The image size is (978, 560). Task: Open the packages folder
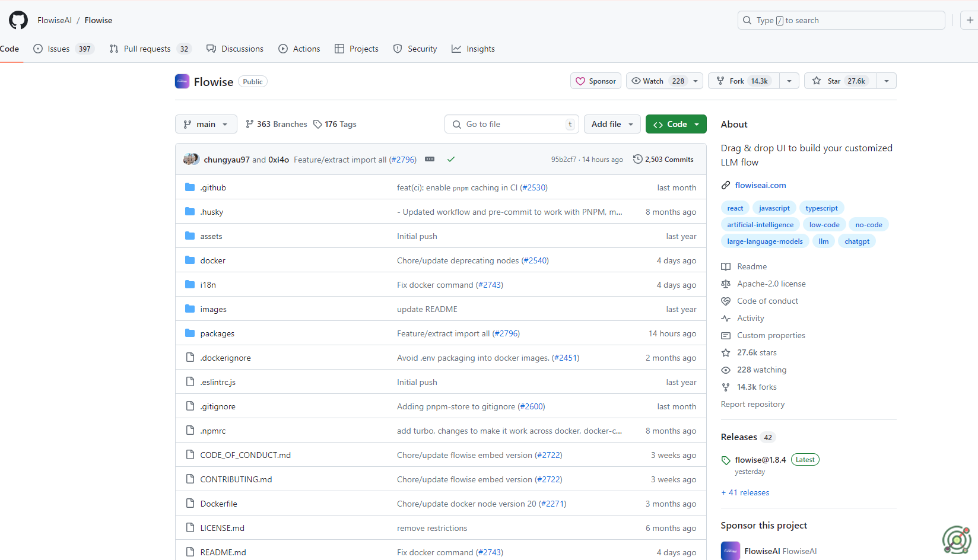coord(217,333)
